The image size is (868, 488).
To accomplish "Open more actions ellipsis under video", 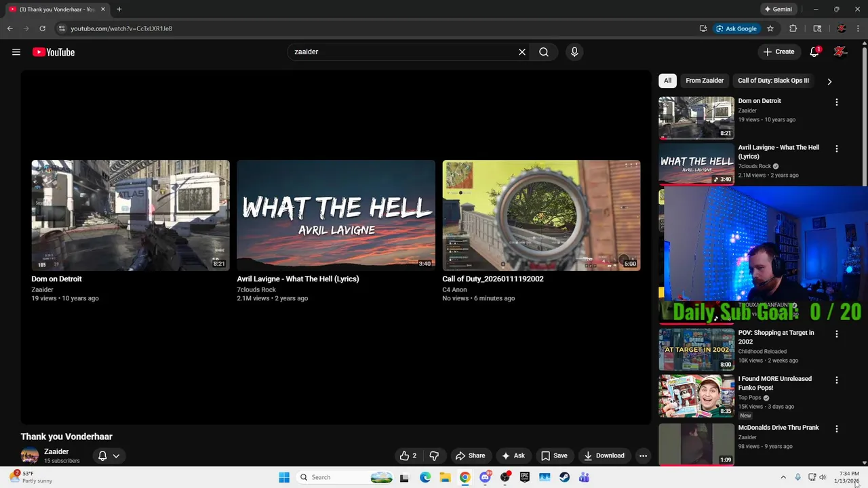I will tap(643, 455).
